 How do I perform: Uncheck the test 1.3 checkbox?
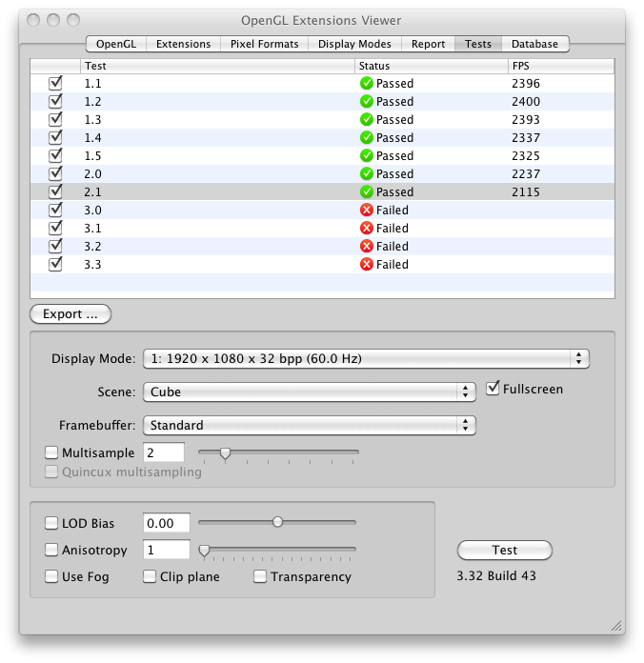(x=55, y=120)
